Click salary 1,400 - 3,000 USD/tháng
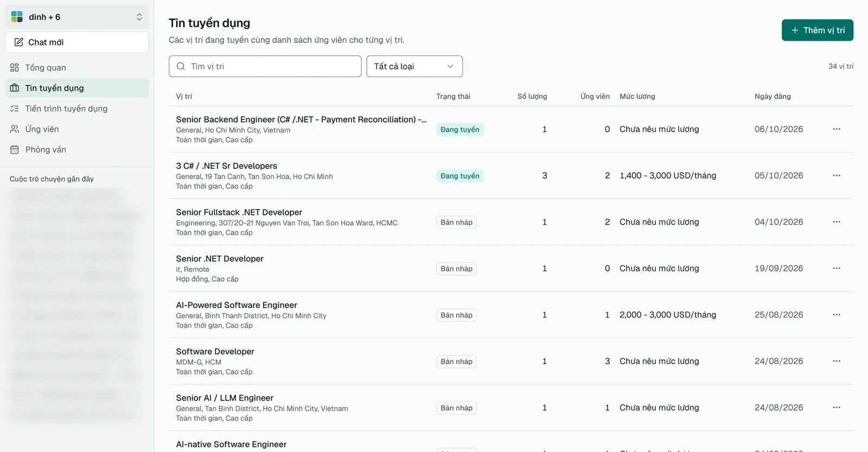The height and width of the screenshot is (452, 868). (x=668, y=176)
